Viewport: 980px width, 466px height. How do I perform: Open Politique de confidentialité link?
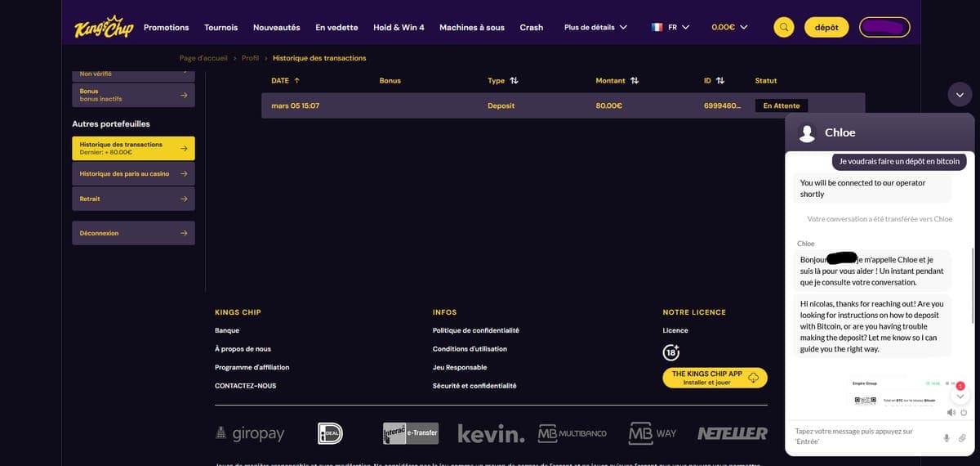pyautogui.click(x=476, y=330)
